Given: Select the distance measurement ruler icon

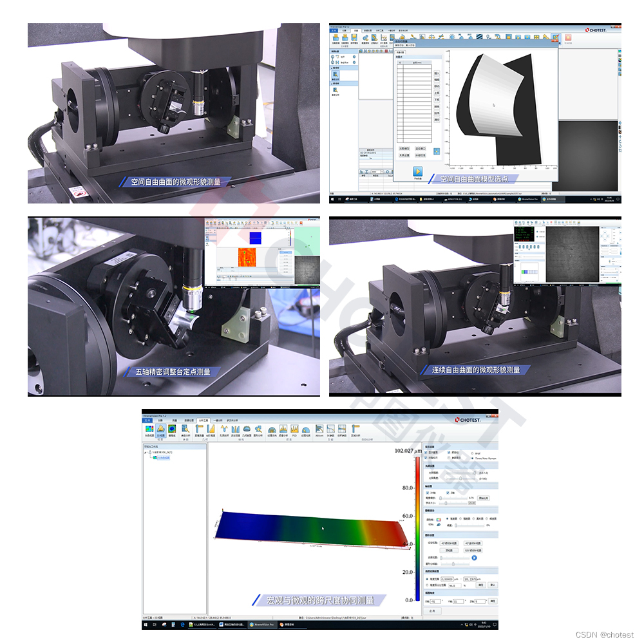Looking at the screenshot, I should point(199,429).
